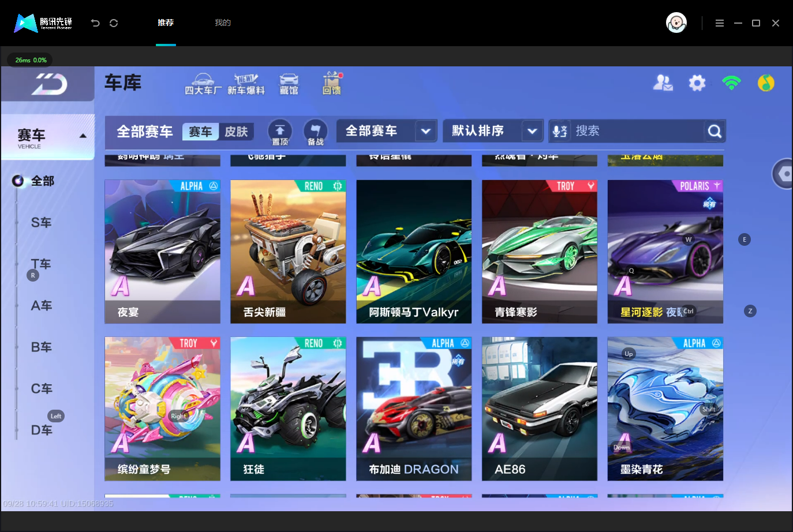Click the voice search microphone icon

pos(560,132)
